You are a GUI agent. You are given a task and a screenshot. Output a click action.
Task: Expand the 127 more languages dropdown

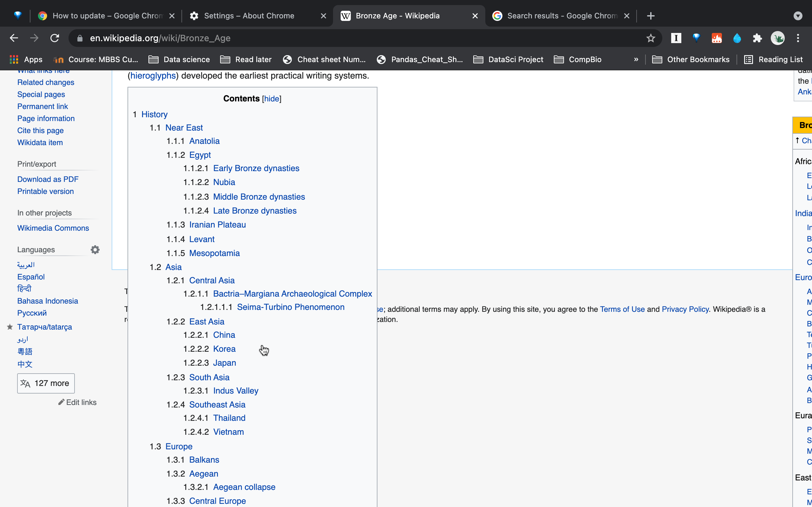pos(46,383)
